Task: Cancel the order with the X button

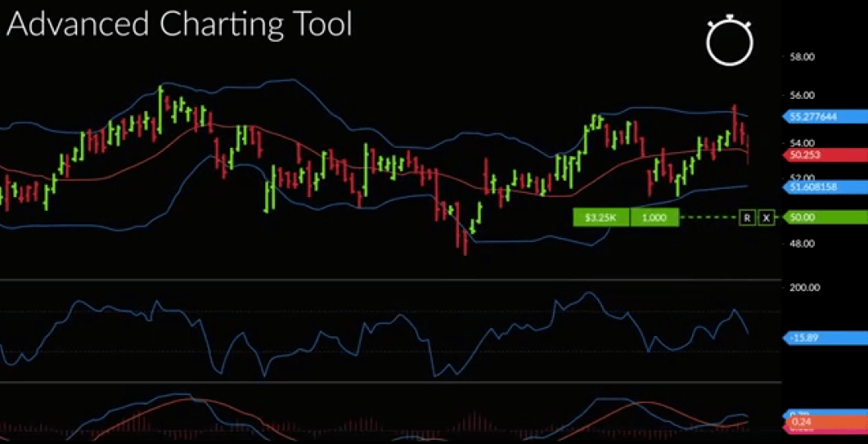Action: 766,217
